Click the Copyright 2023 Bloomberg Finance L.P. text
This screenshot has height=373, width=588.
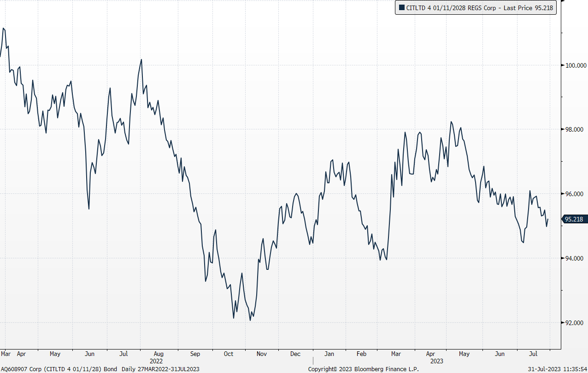pos(363,369)
